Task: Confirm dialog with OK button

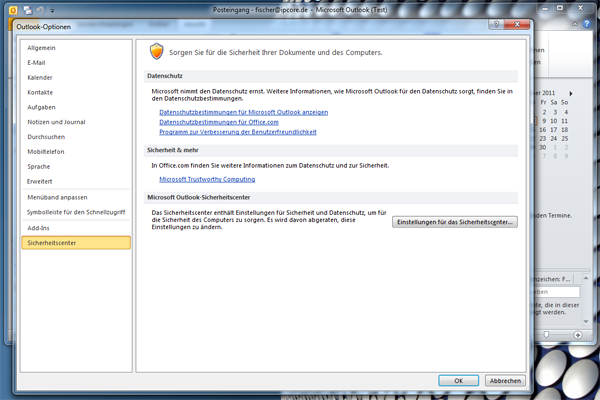Action: click(458, 380)
